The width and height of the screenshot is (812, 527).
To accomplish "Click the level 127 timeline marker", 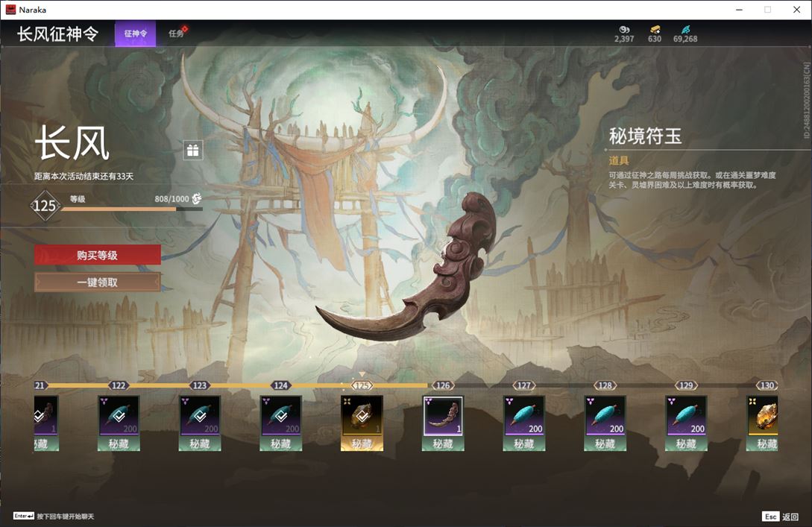I will (x=524, y=385).
